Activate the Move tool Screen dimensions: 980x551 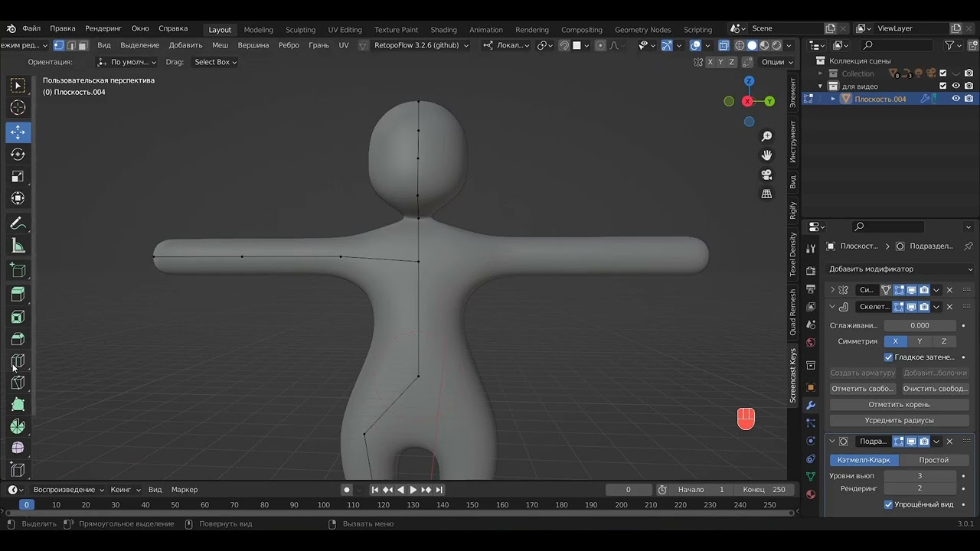(18, 132)
